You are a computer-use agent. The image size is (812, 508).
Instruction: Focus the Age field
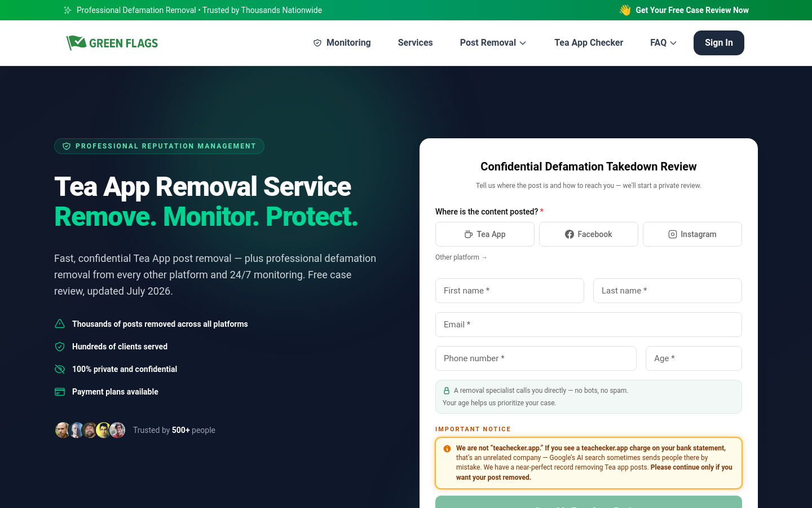coord(694,358)
